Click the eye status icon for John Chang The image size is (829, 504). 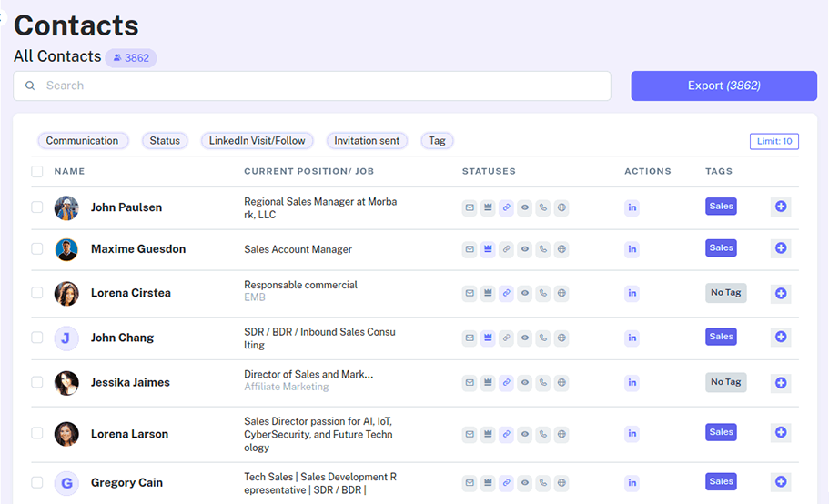point(525,338)
